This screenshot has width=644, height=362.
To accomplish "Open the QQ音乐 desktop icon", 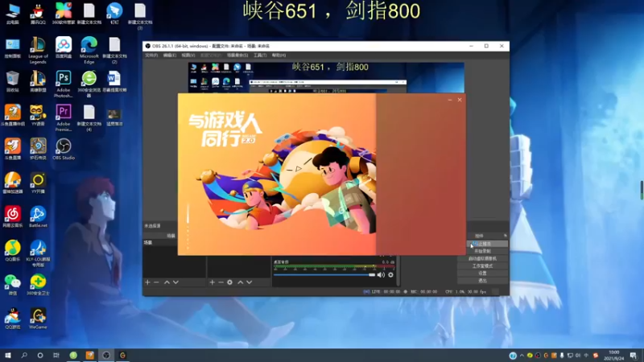I will pyautogui.click(x=12, y=251).
